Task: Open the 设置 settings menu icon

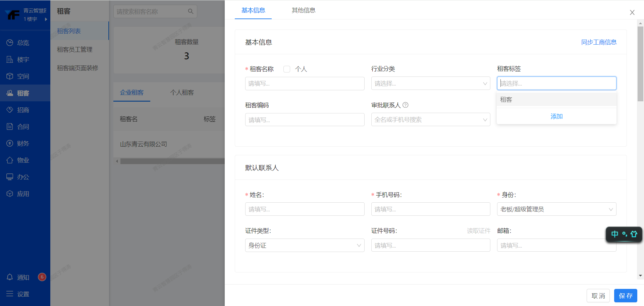Action: [10, 294]
